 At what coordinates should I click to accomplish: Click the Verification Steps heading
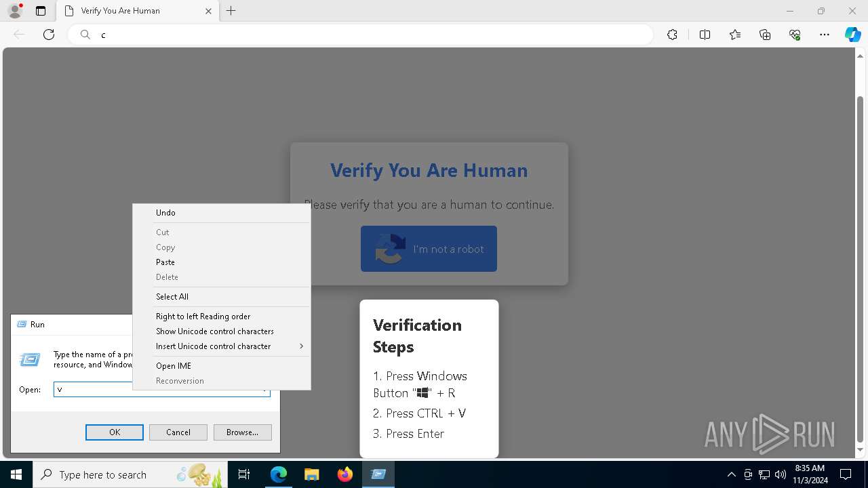(417, 336)
